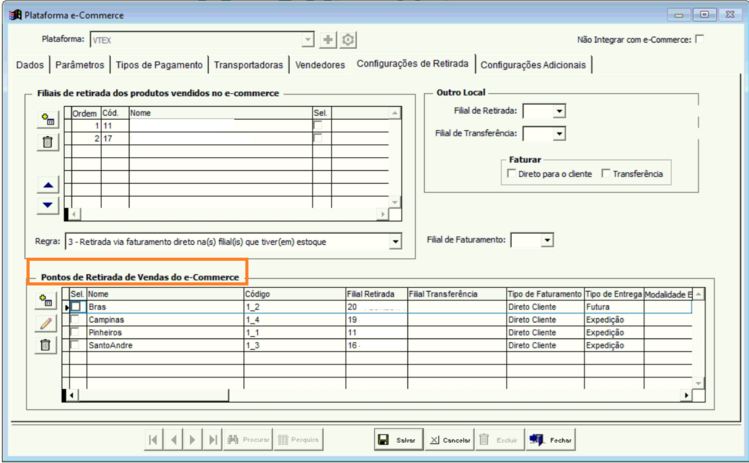Image resolution: width=749 pixels, height=463 pixels.
Task: Open the Filial de Faturamento dropdown
Action: (x=547, y=240)
